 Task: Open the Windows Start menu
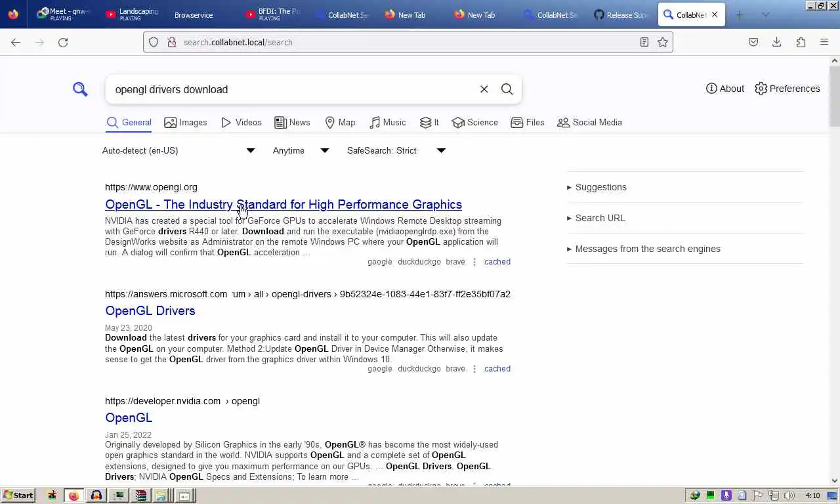[18, 495]
